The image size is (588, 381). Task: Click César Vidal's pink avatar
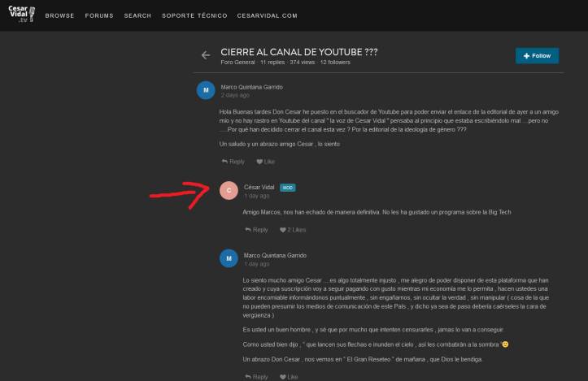pos(229,190)
